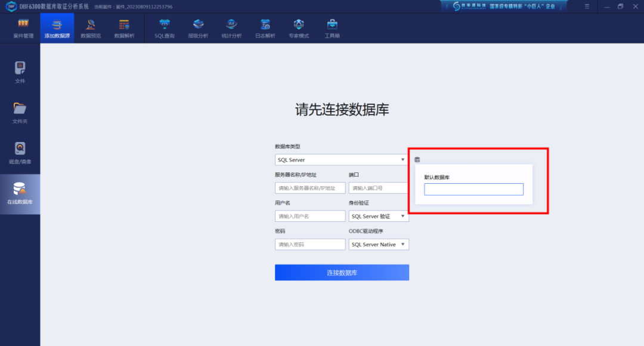This screenshot has height=346, width=644.
Task: Minimize the application window
Action: tap(606, 7)
